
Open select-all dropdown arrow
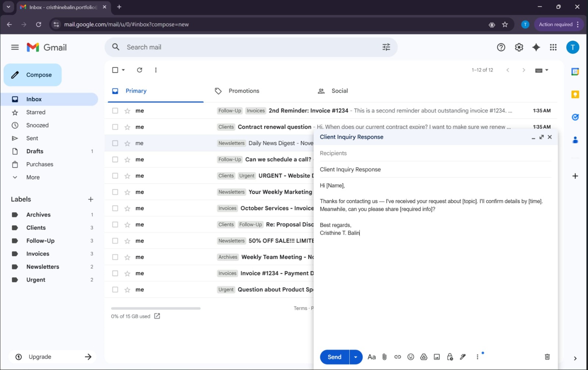(123, 70)
